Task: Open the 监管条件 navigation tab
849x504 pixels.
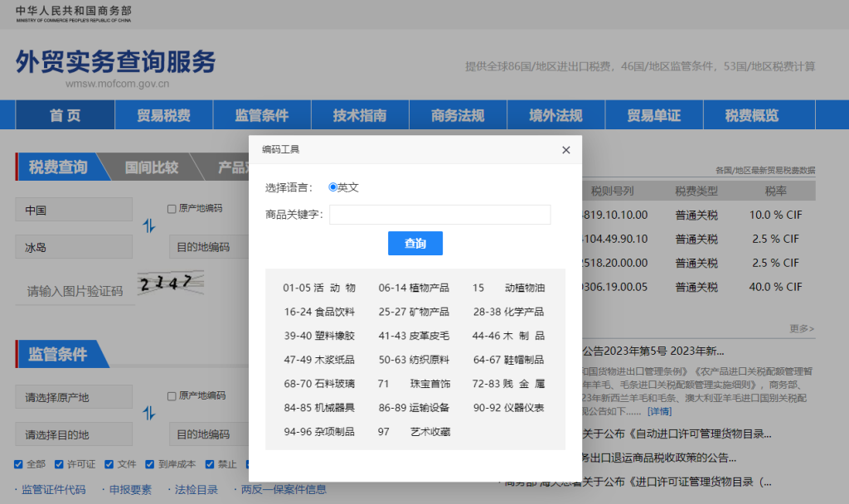Action: click(261, 114)
